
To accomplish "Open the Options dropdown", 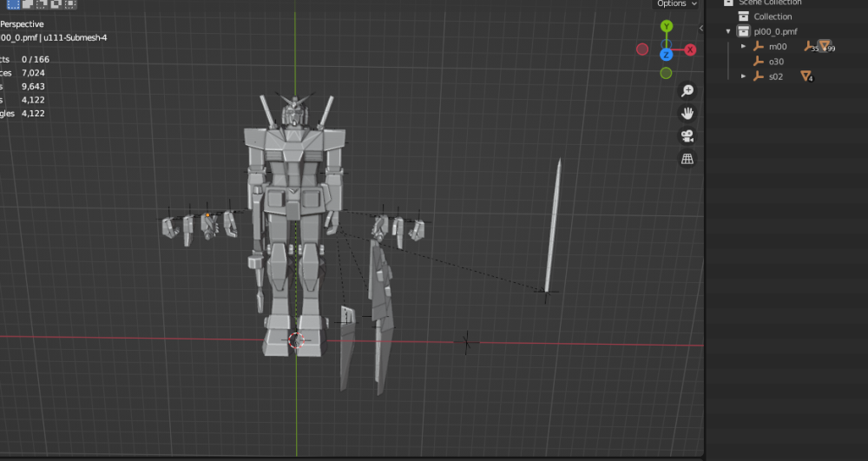I will click(x=676, y=3).
